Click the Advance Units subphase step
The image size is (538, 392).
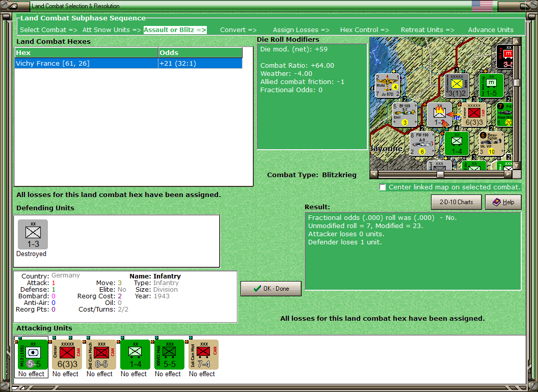coord(491,30)
